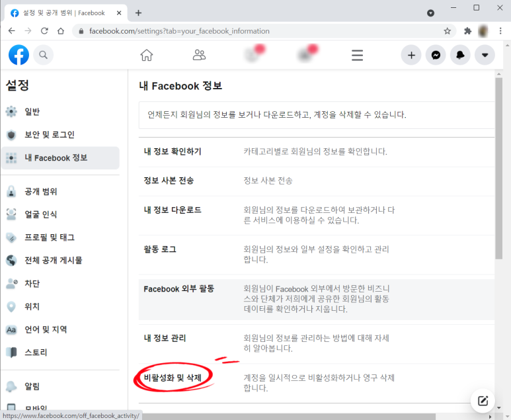Bookmark this page with the star icon
511x420 pixels.
point(447,31)
